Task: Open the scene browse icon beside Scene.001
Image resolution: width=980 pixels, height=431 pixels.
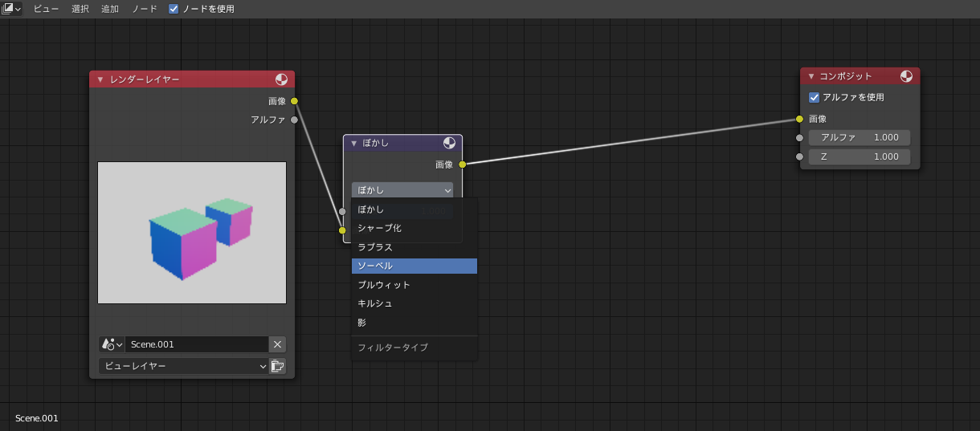Action: (112, 344)
